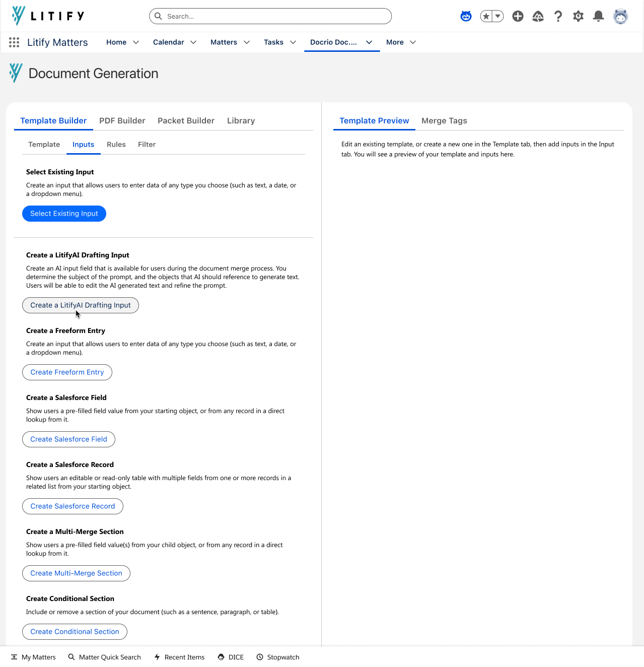Click the Select Existing Input heading

pos(60,172)
